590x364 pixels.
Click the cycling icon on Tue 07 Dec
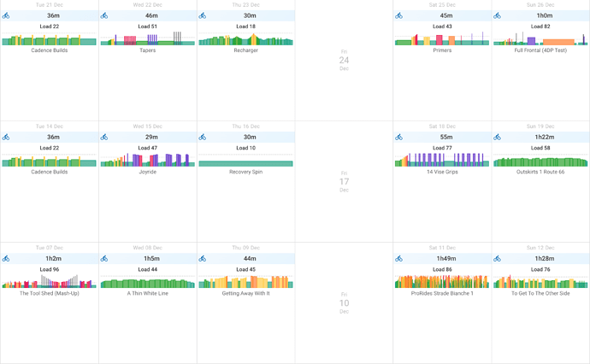point(6,259)
